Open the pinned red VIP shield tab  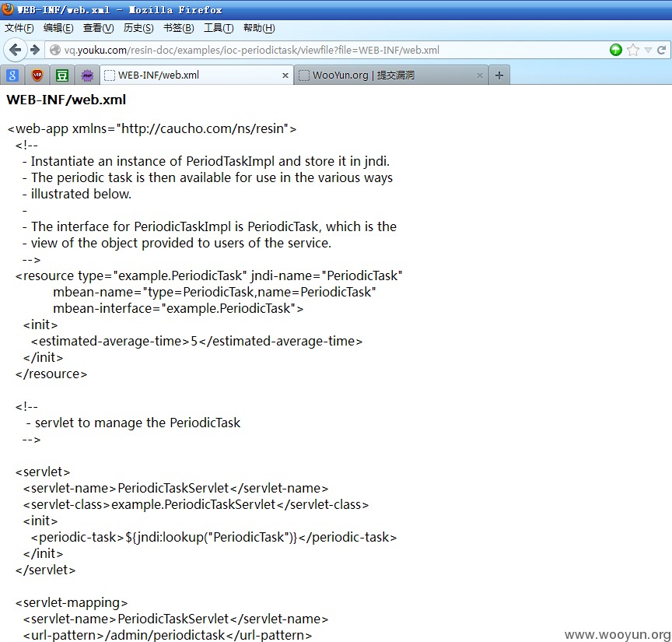point(37,75)
